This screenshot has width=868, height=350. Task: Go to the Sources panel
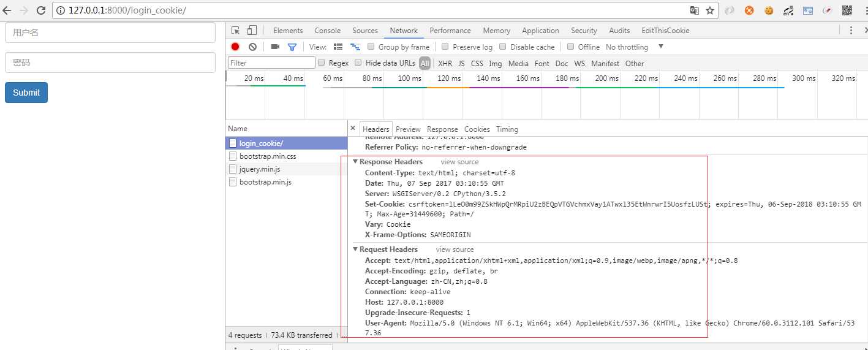[365, 31]
